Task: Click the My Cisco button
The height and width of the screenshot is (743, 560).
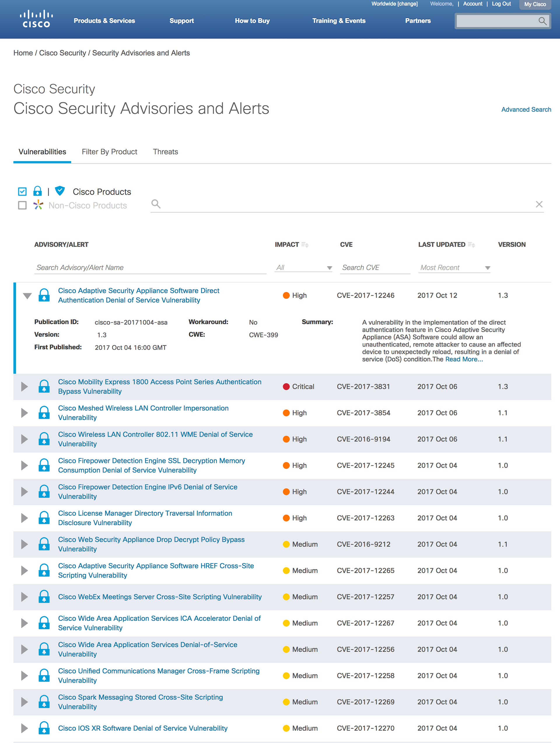Action: (x=535, y=4)
